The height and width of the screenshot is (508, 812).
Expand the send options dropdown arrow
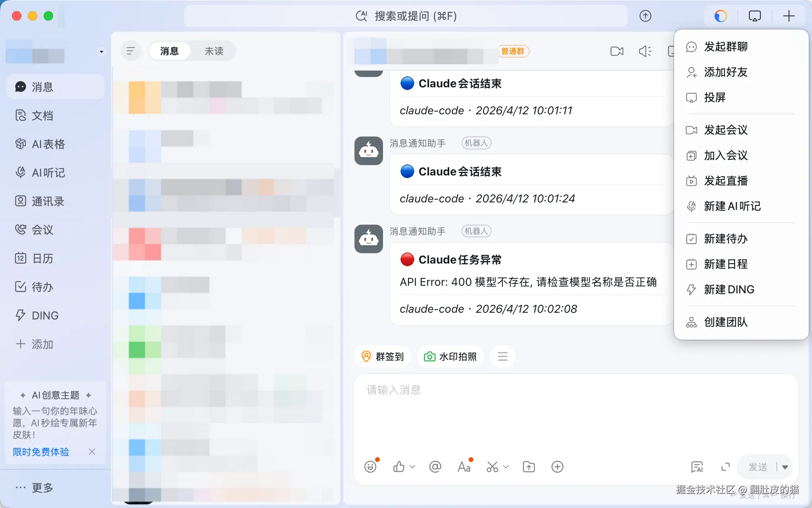pos(785,467)
